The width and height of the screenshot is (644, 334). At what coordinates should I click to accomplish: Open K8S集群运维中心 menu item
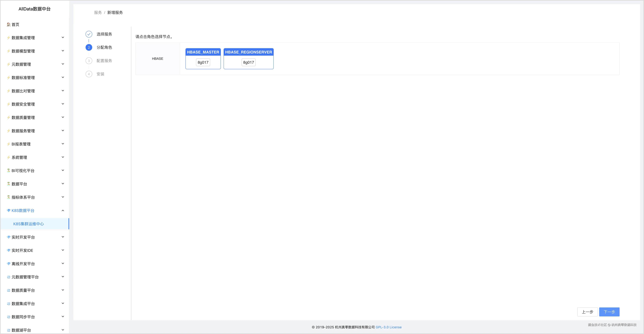pyautogui.click(x=28, y=224)
